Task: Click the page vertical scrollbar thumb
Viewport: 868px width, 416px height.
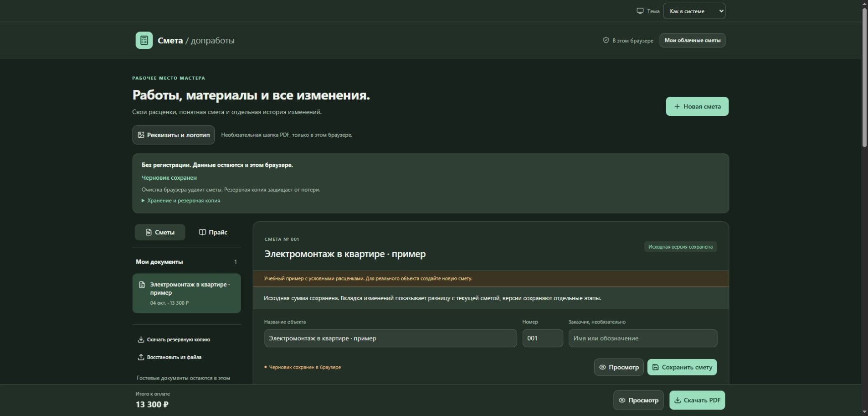Action: 864,78
